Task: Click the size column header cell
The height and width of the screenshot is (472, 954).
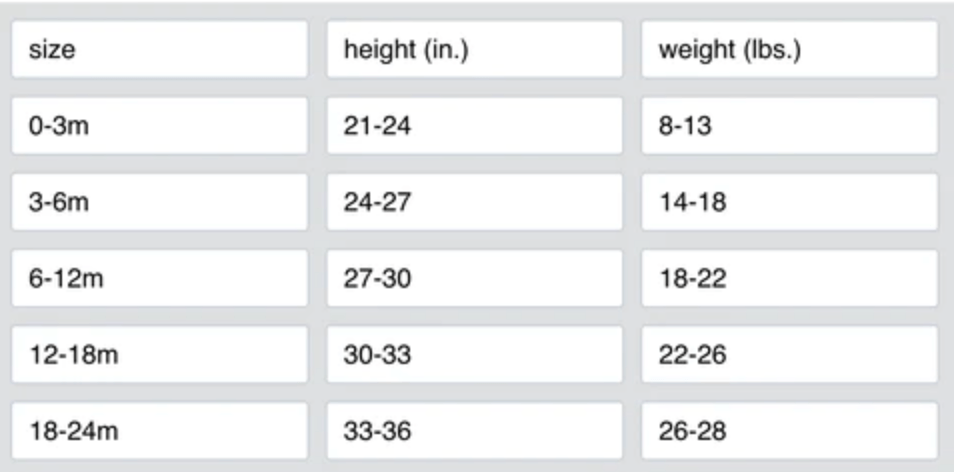Action: coord(159,50)
